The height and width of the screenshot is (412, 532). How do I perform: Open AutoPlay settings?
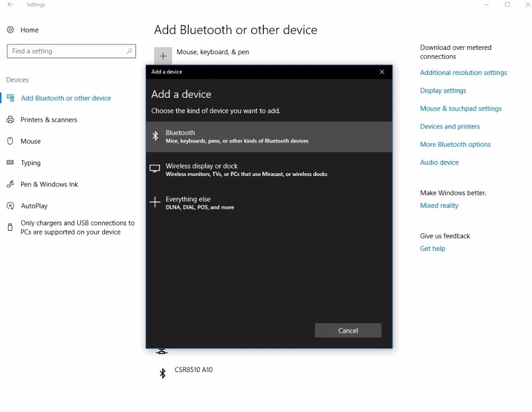tap(34, 206)
